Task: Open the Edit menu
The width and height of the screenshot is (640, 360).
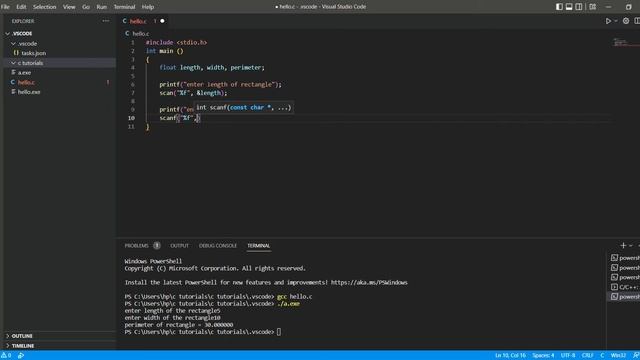Action: 21,7
